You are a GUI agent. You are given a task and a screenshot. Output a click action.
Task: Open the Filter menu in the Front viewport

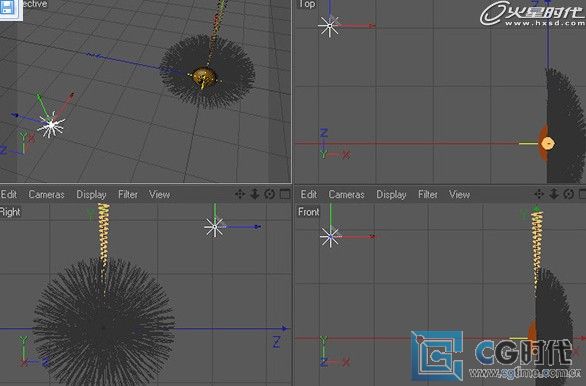tap(428, 194)
